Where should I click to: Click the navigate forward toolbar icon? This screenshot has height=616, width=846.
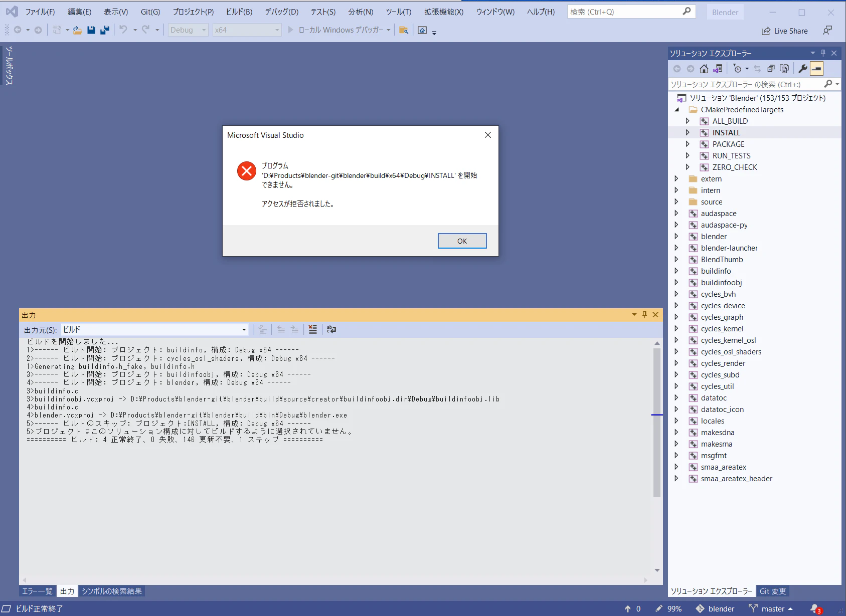[x=38, y=30]
